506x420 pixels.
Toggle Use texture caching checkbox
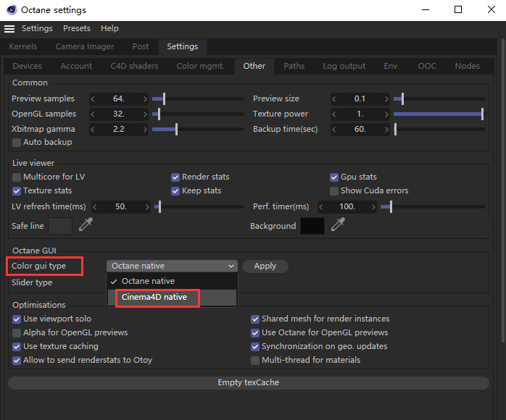point(17,347)
